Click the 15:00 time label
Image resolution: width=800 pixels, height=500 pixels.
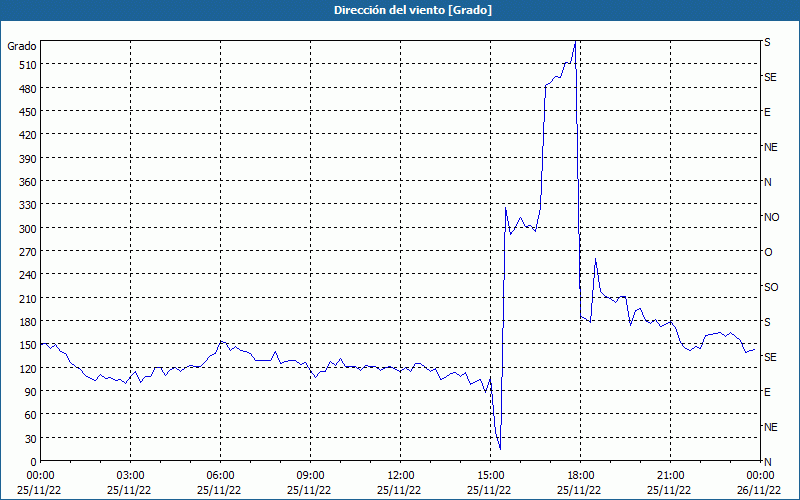coord(490,476)
